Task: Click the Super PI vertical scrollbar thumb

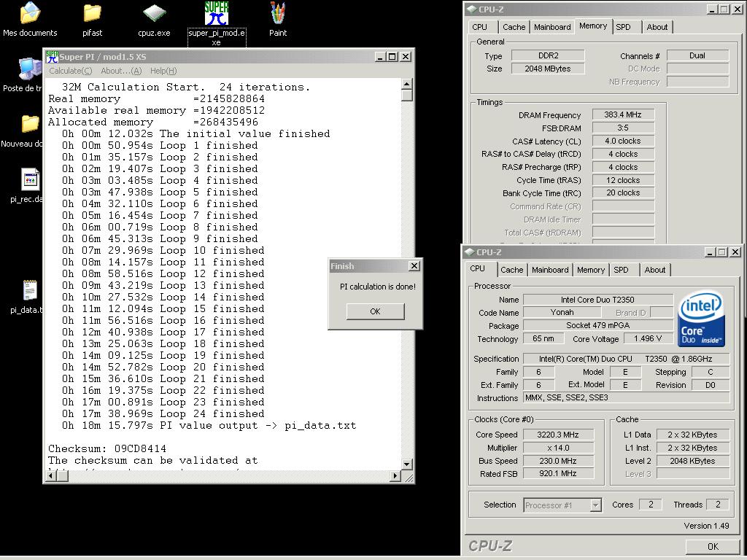Action: point(406,96)
